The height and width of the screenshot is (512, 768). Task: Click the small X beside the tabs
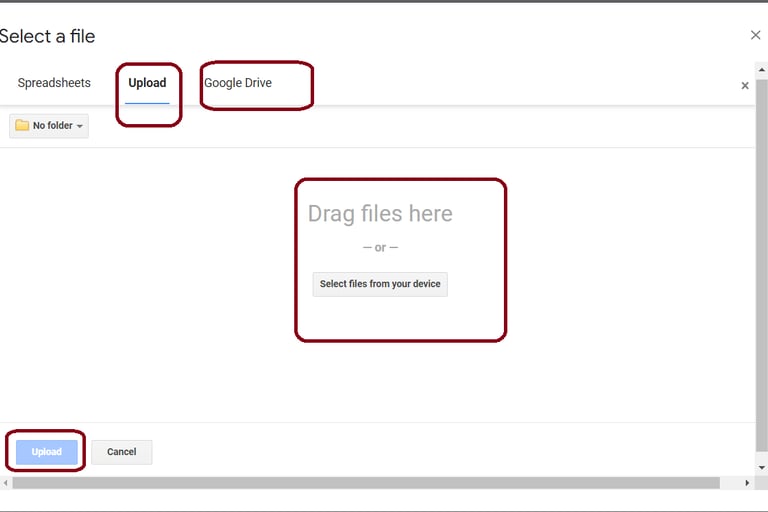click(x=745, y=86)
